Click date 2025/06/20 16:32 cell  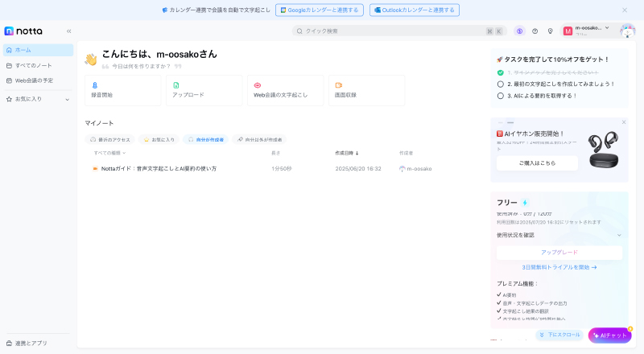click(x=358, y=169)
